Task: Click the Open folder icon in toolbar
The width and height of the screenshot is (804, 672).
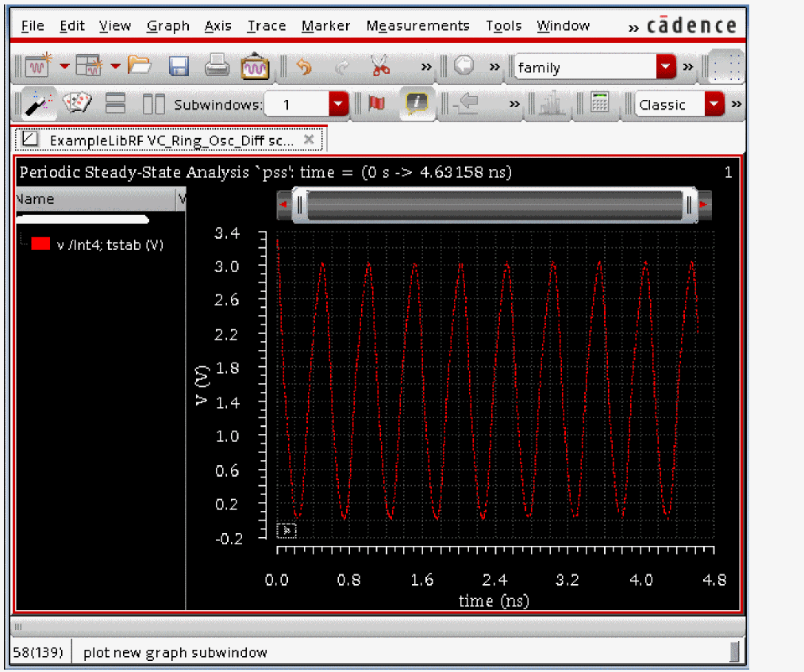Action: tap(139, 67)
